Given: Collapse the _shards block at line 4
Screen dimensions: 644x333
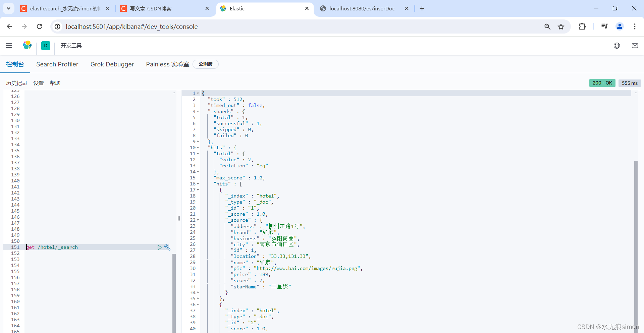Looking at the screenshot, I should click(x=198, y=111).
